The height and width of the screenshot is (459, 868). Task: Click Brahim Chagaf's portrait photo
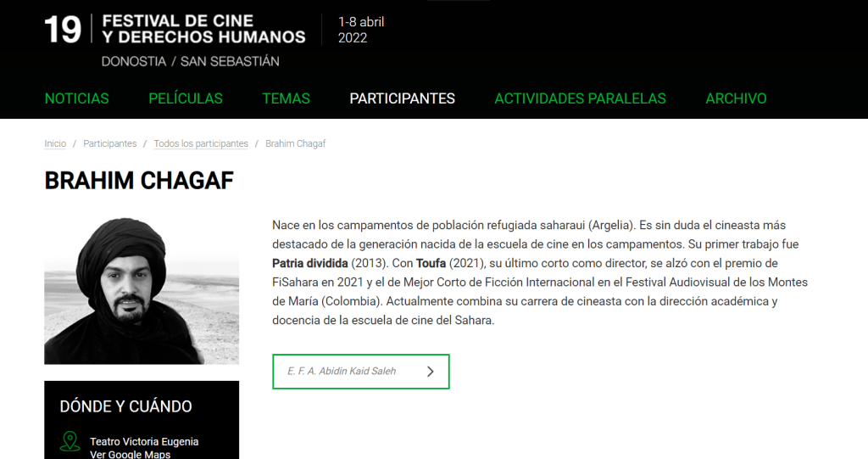(142, 291)
